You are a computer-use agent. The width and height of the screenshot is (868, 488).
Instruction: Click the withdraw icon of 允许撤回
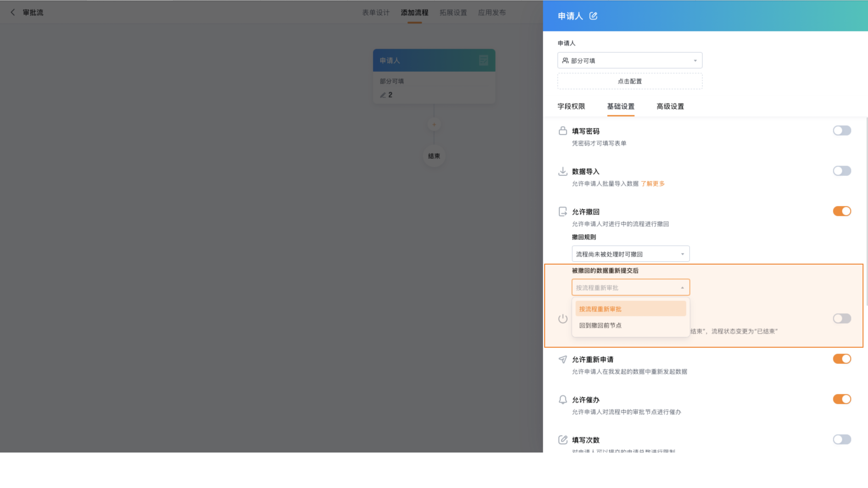point(563,211)
